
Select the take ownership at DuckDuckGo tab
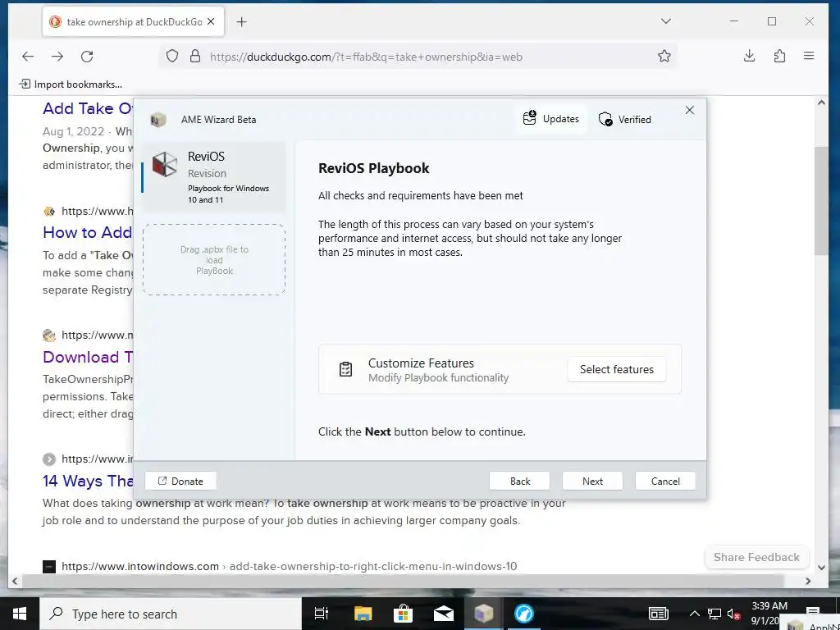pyautogui.click(x=134, y=22)
